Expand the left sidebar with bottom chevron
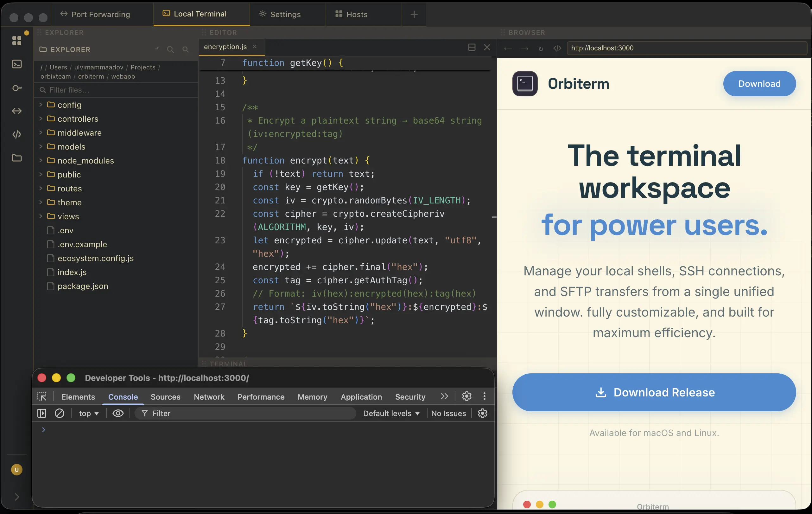 (16, 497)
